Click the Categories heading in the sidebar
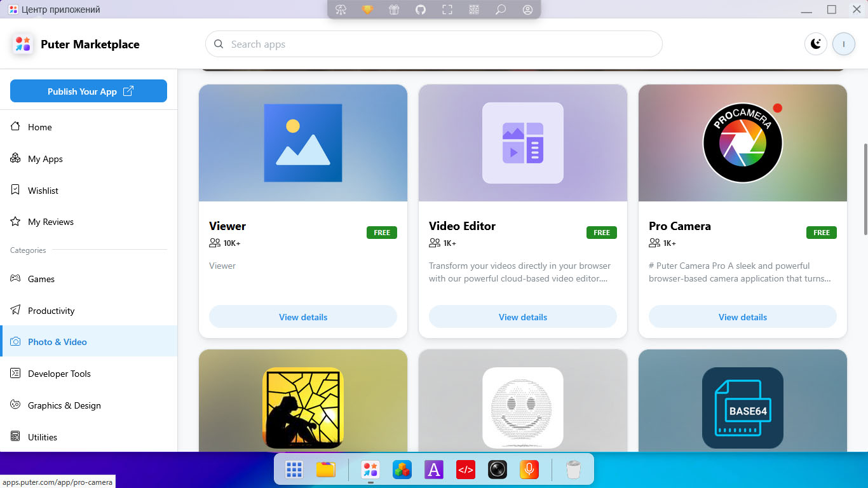The image size is (868, 488). pyautogui.click(x=28, y=250)
